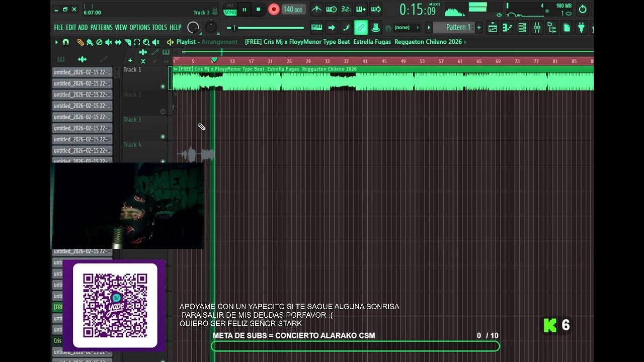Open the project copy pages icon
The image size is (644, 362).
(x=567, y=28)
